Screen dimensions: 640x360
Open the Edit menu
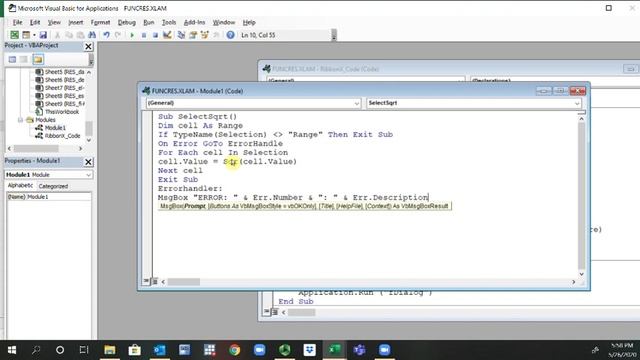click(x=35, y=22)
